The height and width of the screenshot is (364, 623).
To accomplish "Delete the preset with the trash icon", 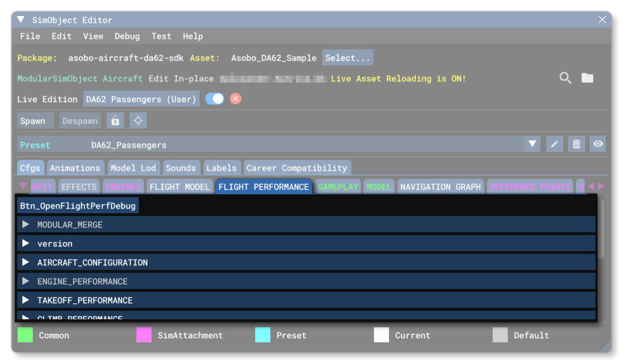I will pyautogui.click(x=576, y=144).
